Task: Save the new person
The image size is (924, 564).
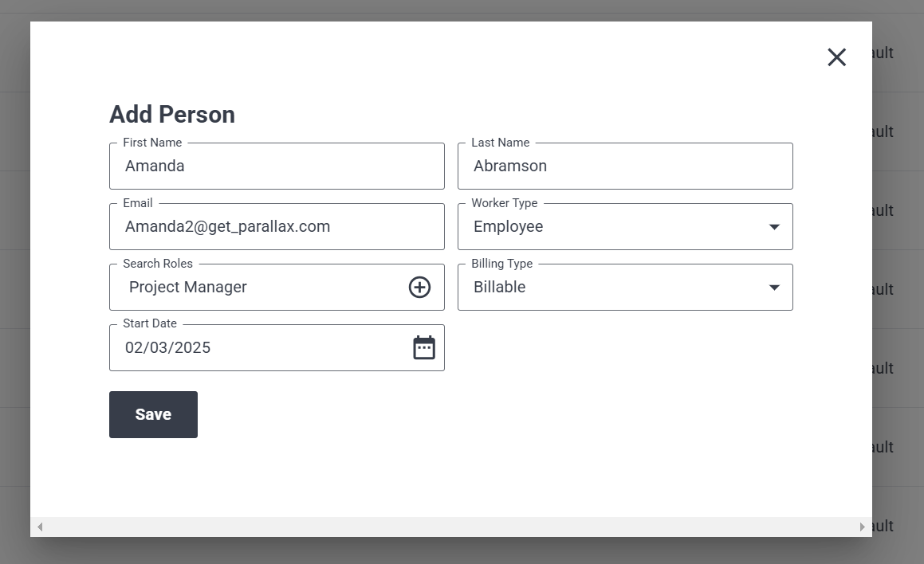Action: click(x=153, y=414)
